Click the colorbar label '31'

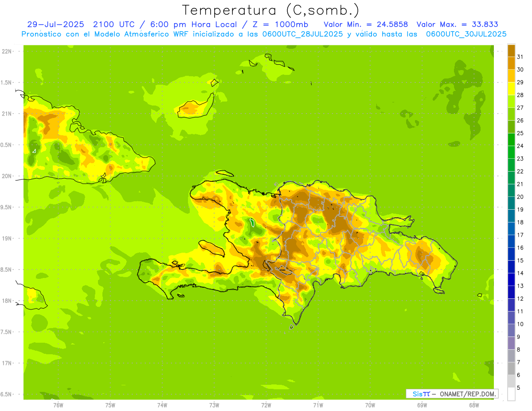(x=520, y=57)
